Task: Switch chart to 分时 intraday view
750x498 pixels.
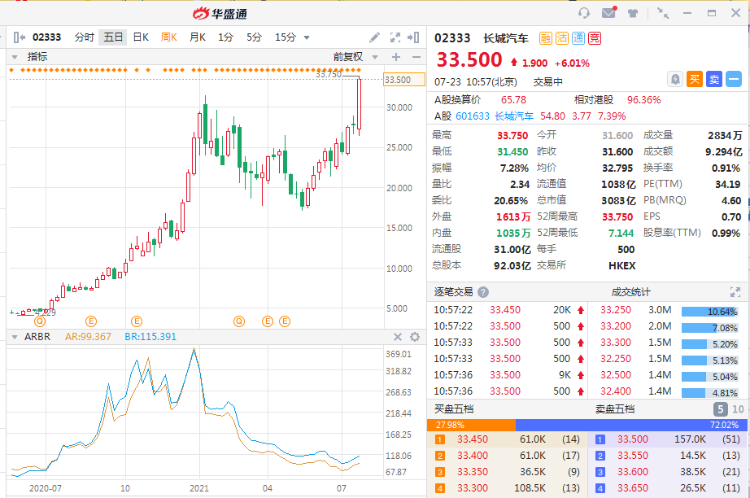Action: point(84,37)
